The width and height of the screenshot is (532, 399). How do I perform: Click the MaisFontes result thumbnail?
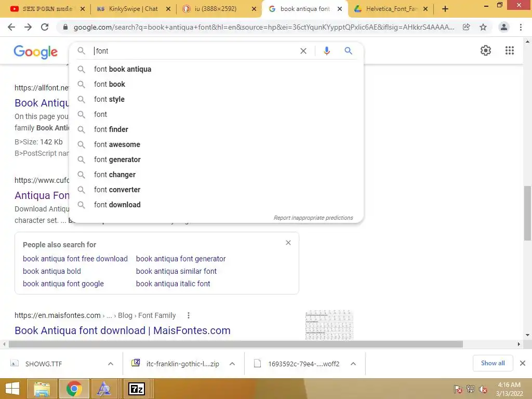(x=329, y=325)
